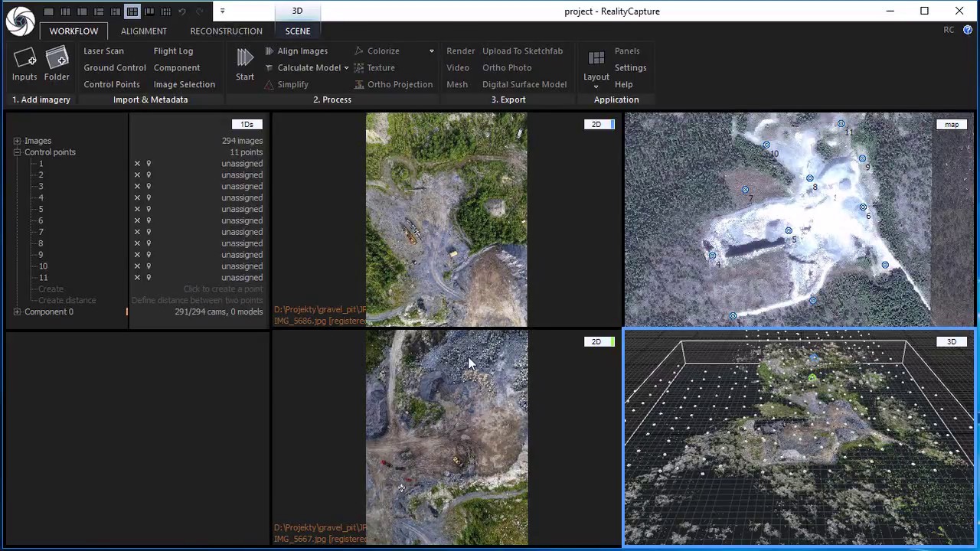Open the Colorize group dropdown arrow

[x=431, y=51]
